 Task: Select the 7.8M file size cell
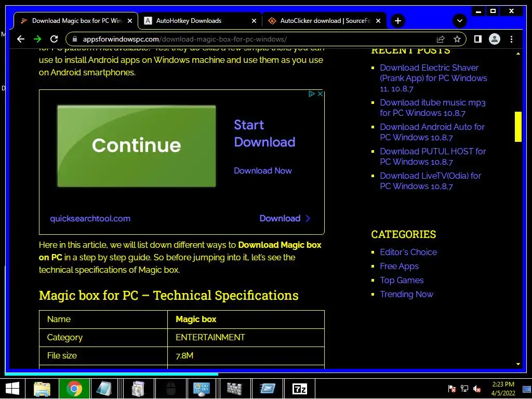(x=246, y=356)
